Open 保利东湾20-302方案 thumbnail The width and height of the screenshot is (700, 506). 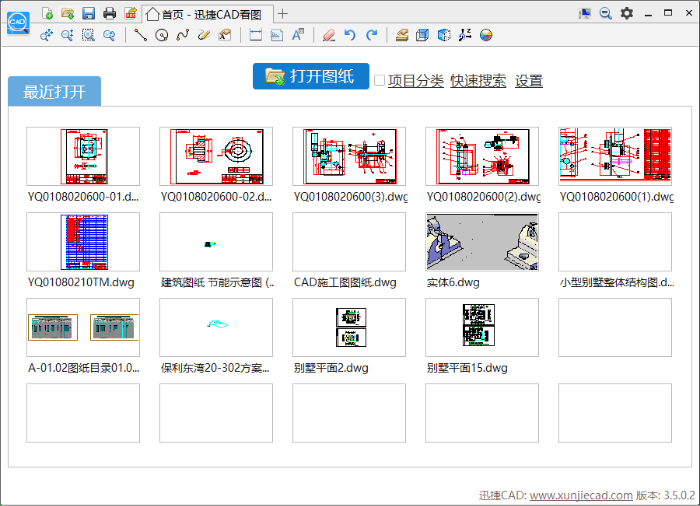pyautogui.click(x=216, y=327)
